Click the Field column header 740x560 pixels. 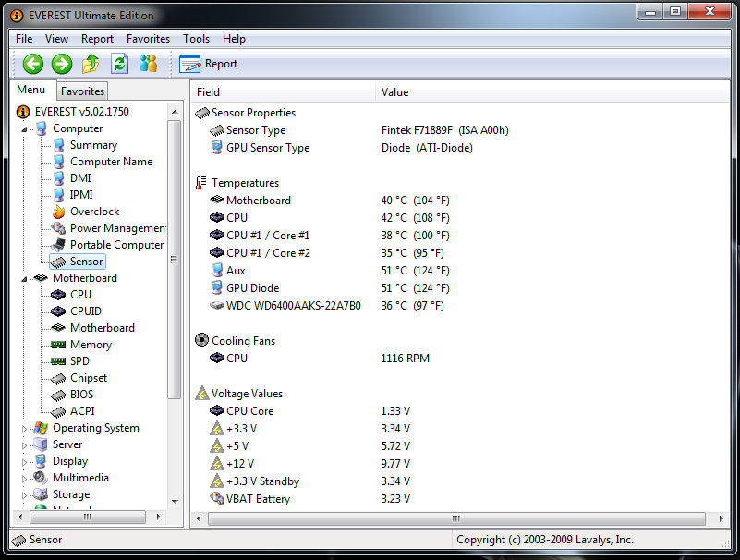pos(208,92)
